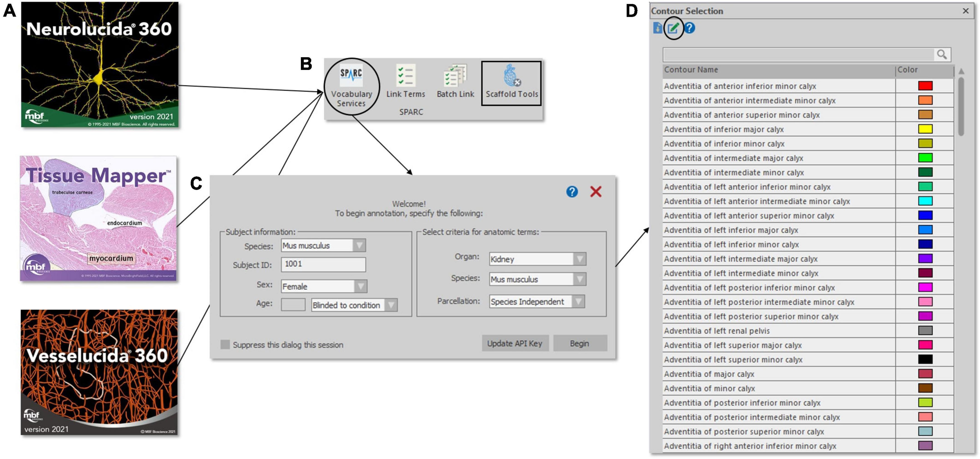Select Adventitia of left anterior superior minor calyx
Screen dimensions: 980x459
click(x=808, y=216)
